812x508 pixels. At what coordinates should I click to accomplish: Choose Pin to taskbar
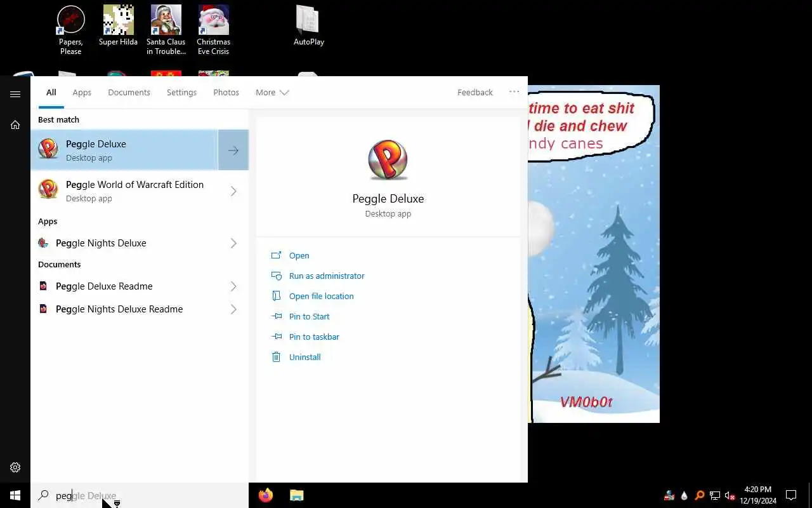click(x=305, y=337)
